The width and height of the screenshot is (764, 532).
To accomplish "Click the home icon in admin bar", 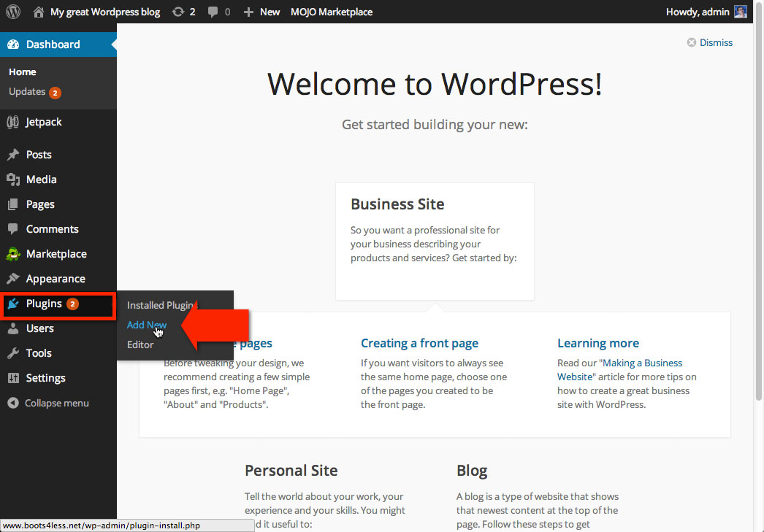I will [39, 12].
